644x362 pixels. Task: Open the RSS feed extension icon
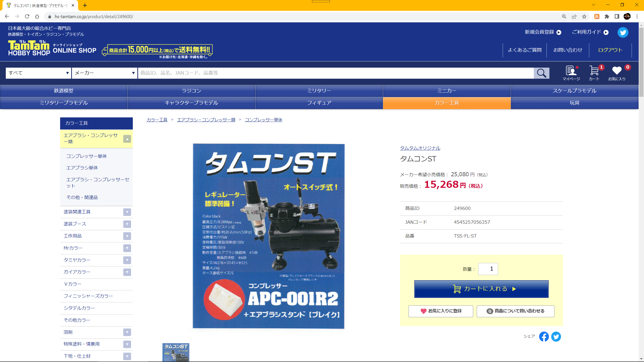[597, 16]
